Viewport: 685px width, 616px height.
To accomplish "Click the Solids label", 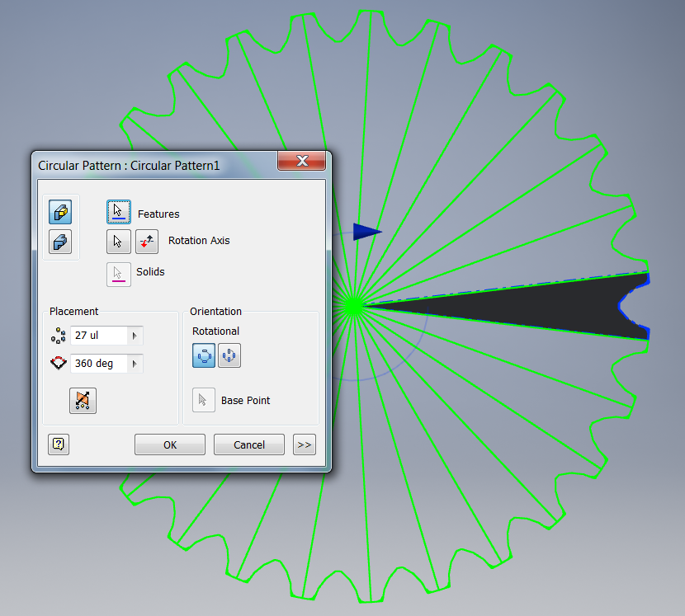I will (x=150, y=271).
